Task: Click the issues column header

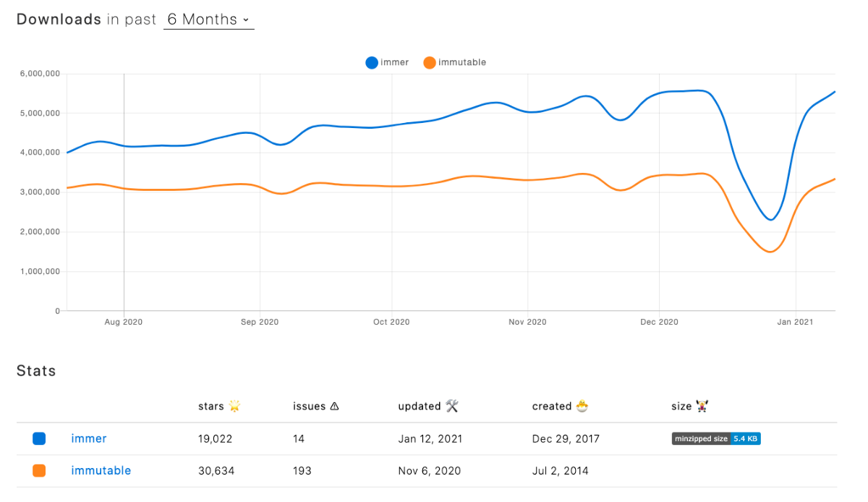Action: click(x=316, y=407)
